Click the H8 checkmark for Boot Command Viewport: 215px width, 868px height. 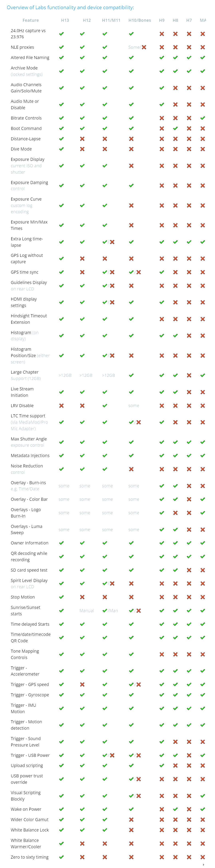175,128
